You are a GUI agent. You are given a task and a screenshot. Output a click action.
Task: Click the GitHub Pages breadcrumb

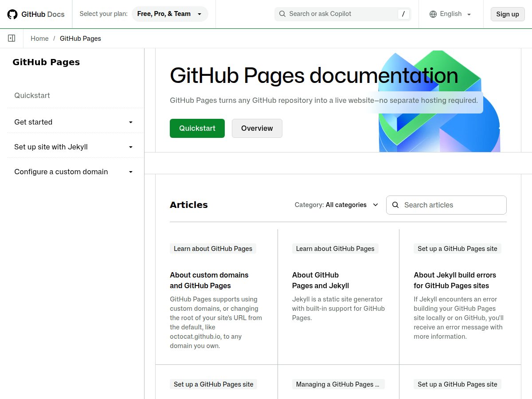coord(80,39)
